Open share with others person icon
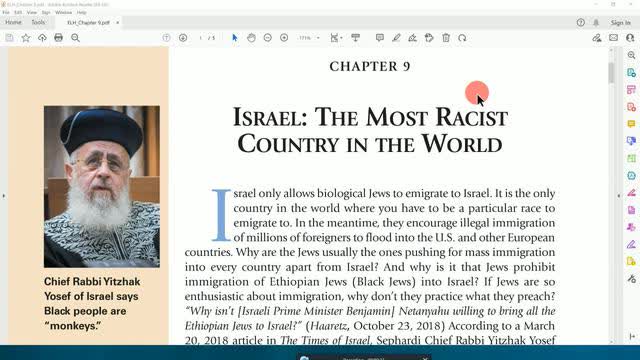 click(x=630, y=38)
